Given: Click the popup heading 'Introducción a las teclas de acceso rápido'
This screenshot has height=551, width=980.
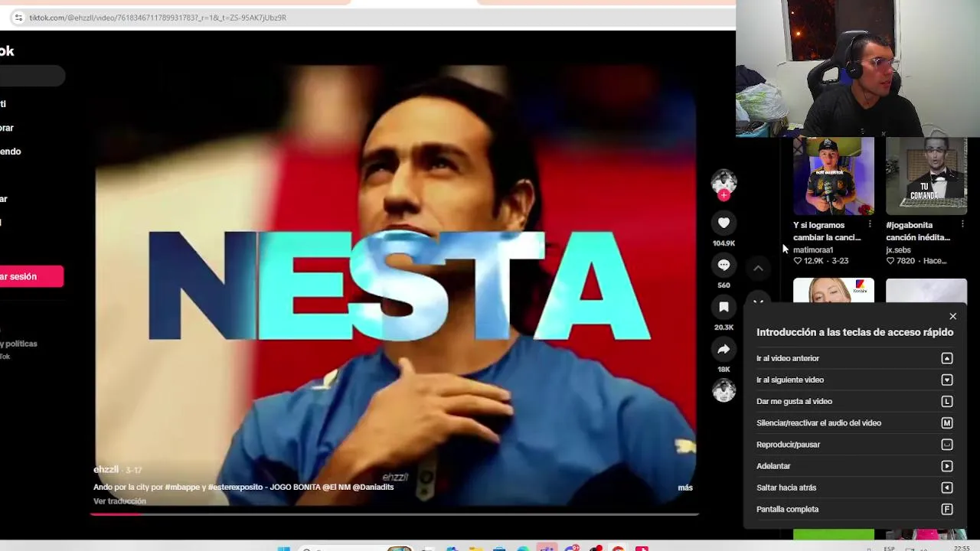Looking at the screenshot, I should tap(854, 332).
